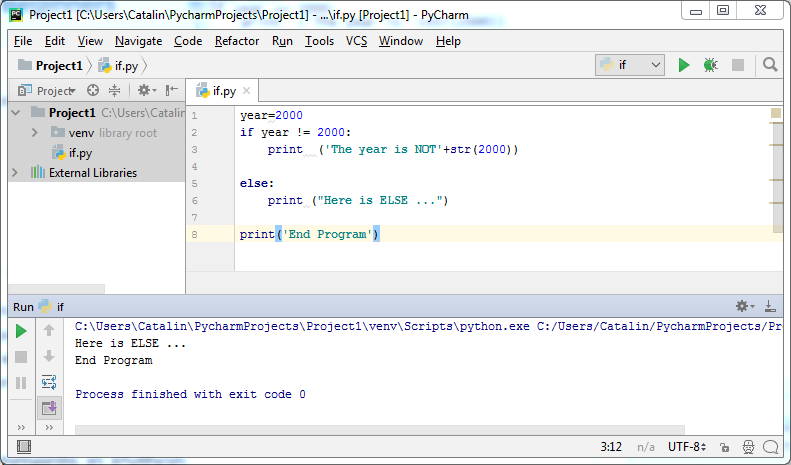Toggle read-only lock icon in the status bar
Screen dimensions: 791x465
(724, 447)
